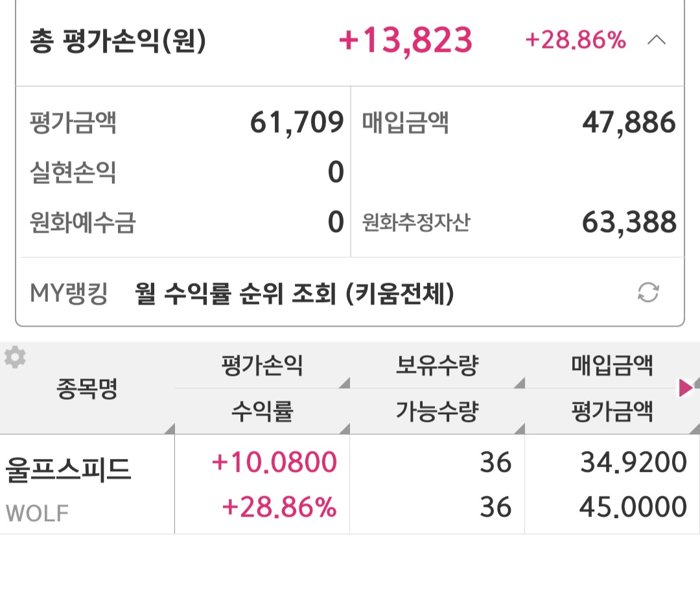Select the 원화추정자산 63,388 value
The width and height of the screenshot is (700, 599).
coord(629,222)
